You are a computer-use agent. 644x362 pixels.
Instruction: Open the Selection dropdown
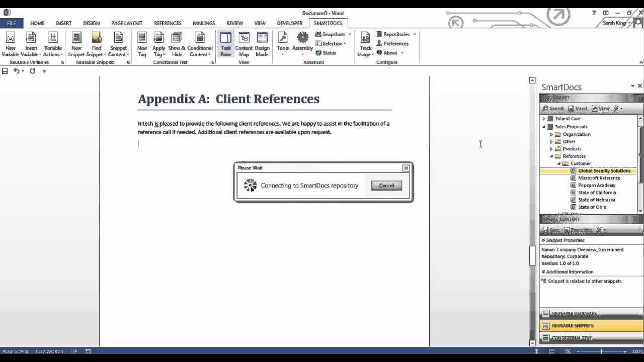(x=331, y=44)
